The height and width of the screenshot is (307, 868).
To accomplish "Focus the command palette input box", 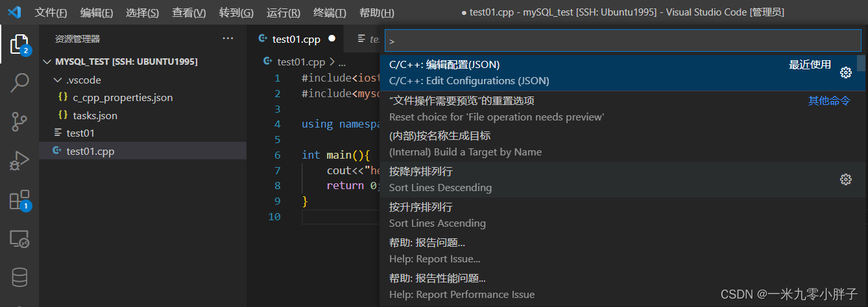I will click(x=623, y=40).
